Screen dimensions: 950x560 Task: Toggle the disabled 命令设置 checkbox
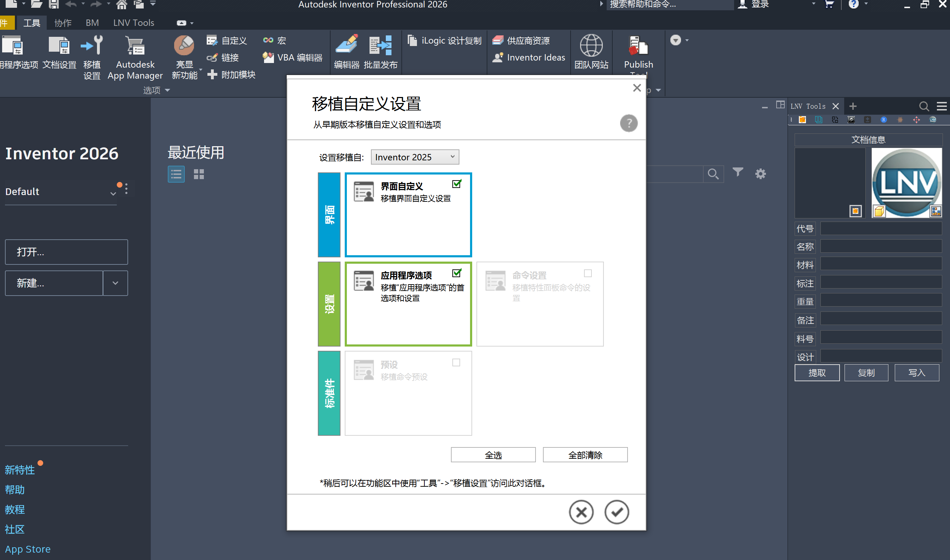point(588,273)
